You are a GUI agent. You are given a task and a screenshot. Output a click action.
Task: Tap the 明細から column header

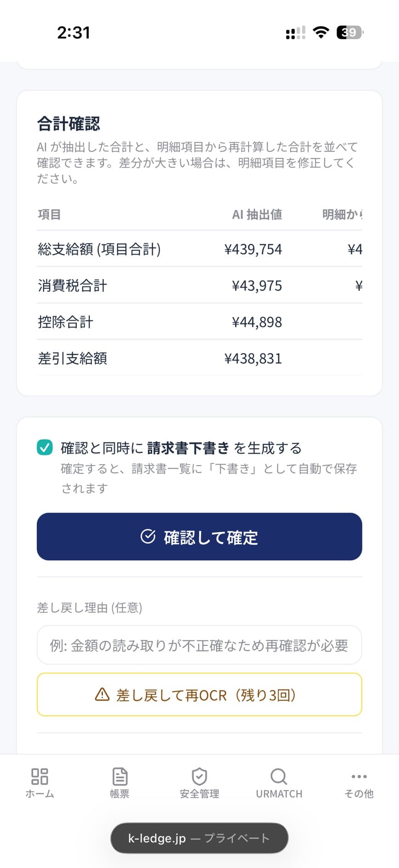click(x=342, y=214)
